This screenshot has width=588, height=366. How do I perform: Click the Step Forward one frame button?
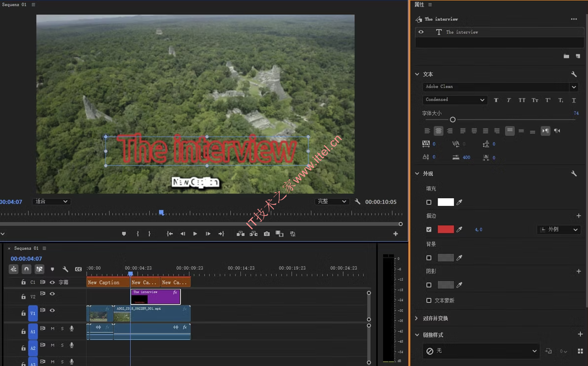(x=208, y=234)
